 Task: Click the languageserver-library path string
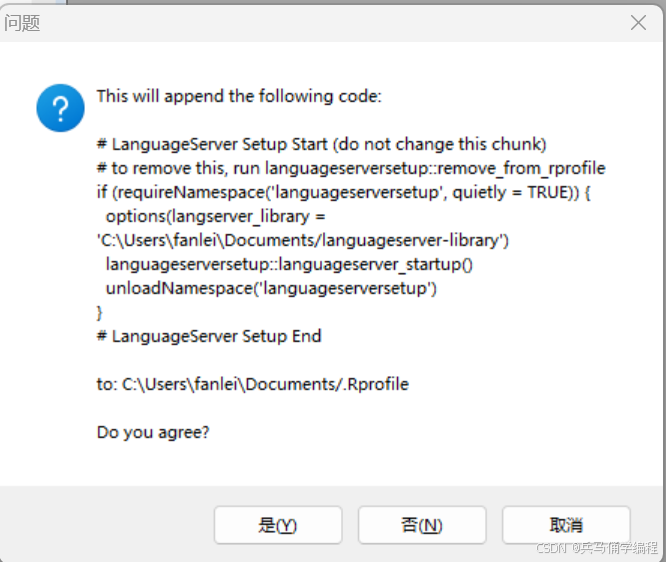[x=303, y=240]
